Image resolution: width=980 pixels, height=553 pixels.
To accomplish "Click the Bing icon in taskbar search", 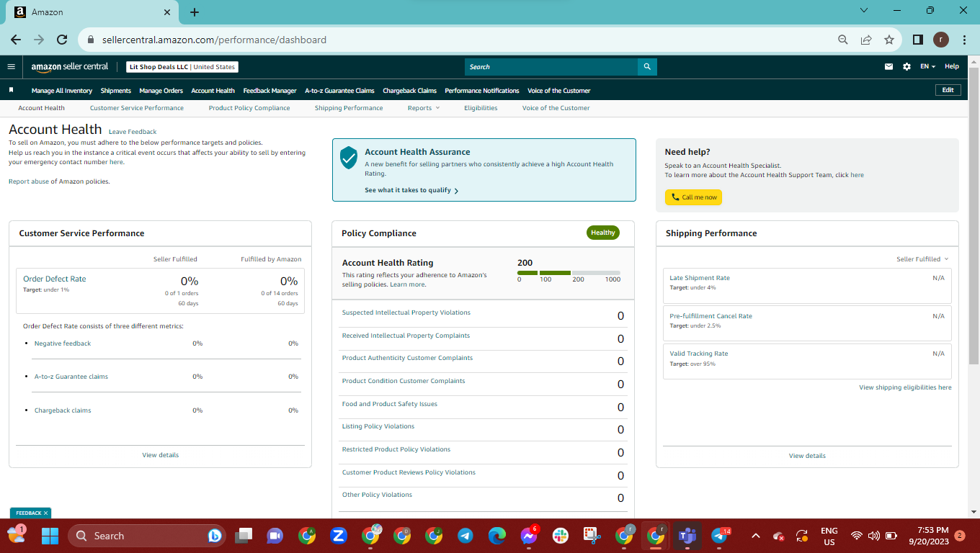I will [214, 536].
